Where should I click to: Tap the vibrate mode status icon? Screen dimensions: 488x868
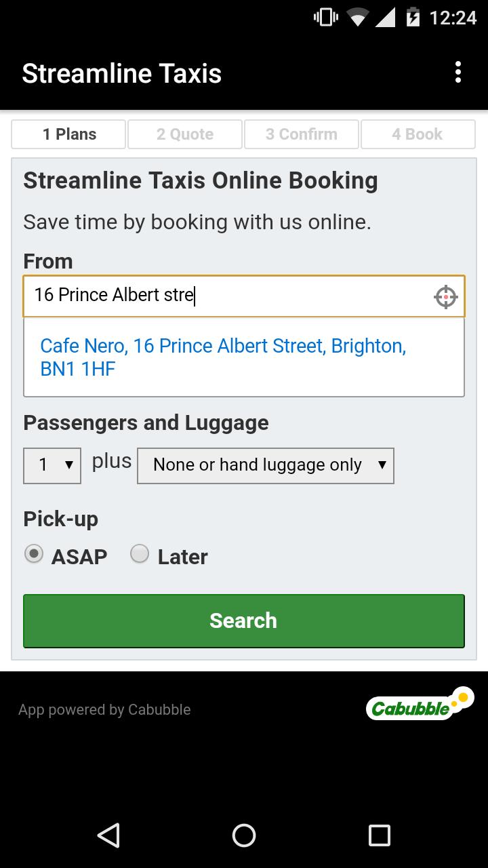pyautogui.click(x=326, y=17)
